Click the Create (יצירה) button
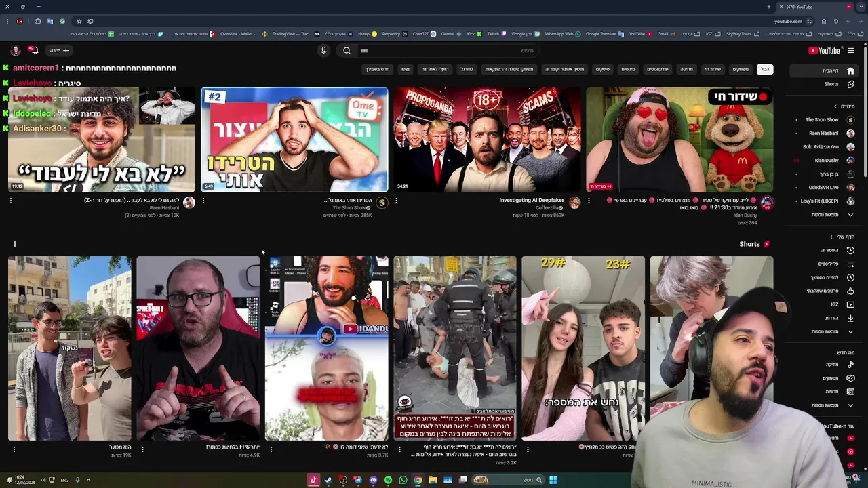This screenshot has height=488, width=868. point(60,50)
